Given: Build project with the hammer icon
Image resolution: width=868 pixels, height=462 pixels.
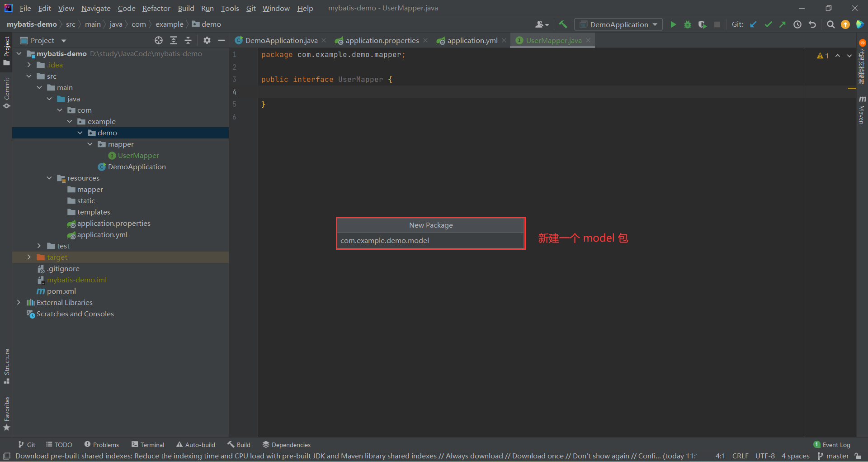Looking at the screenshot, I should (563, 24).
